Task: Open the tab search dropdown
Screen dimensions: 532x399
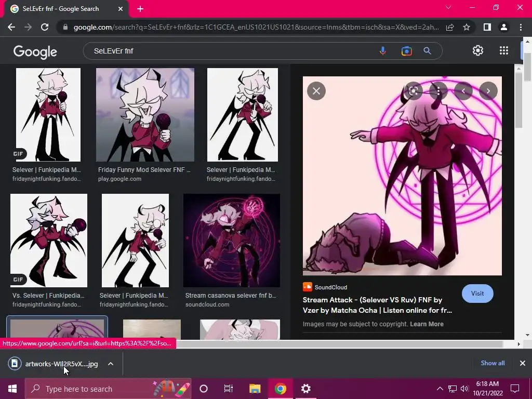Action: click(448, 7)
